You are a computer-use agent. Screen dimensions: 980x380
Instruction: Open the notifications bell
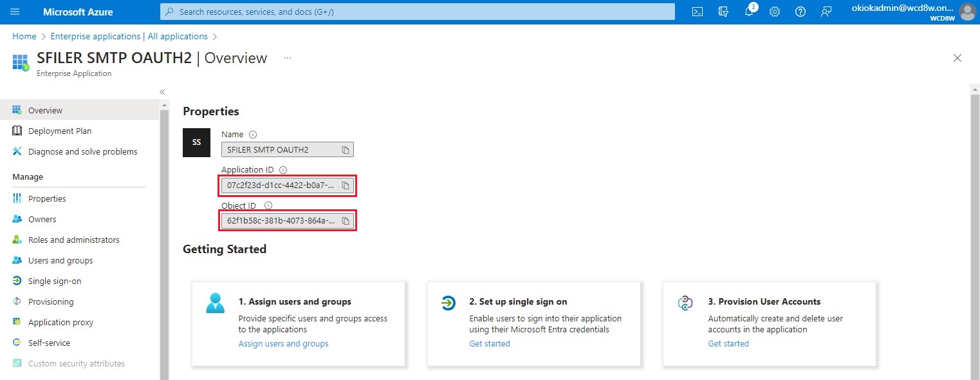(x=749, y=12)
